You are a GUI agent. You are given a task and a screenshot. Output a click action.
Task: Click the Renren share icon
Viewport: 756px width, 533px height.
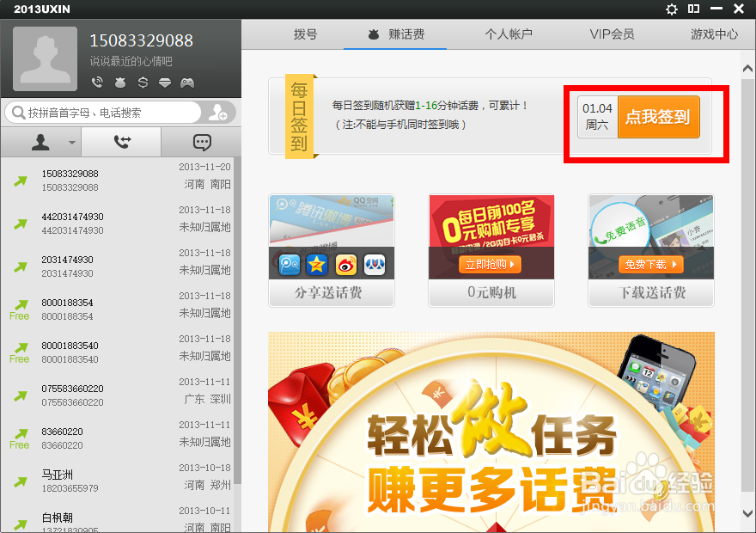click(x=375, y=264)
